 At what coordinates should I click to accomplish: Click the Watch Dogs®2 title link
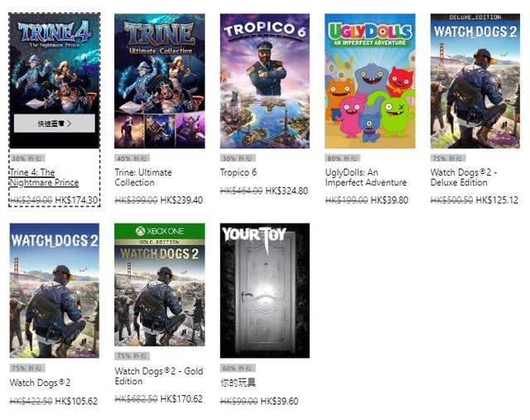click(41, 383)
